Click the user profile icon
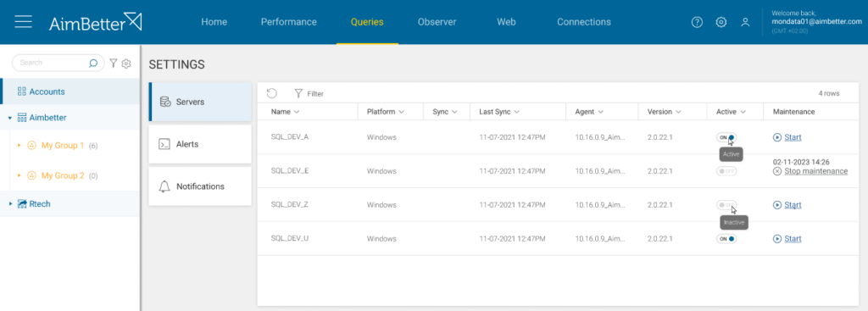 coord(745,22)
